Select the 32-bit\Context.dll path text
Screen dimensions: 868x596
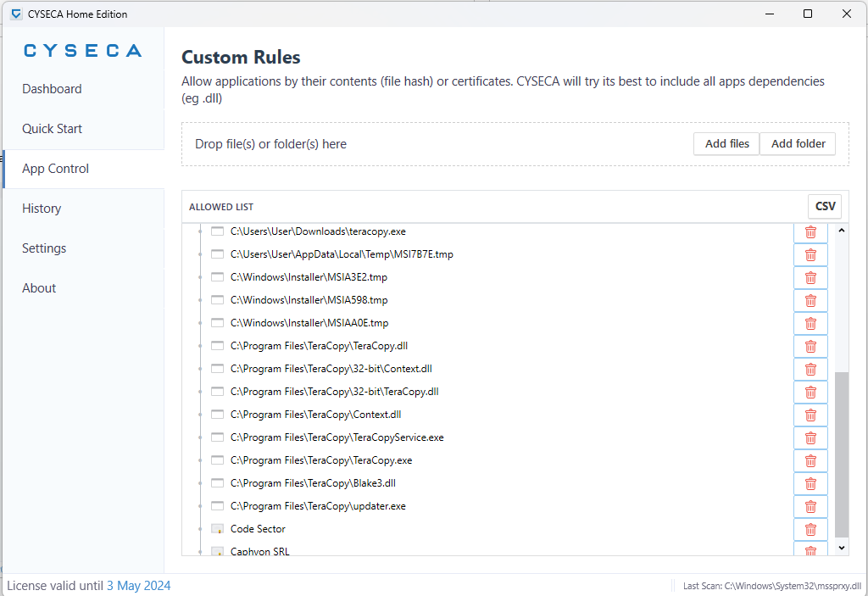tap(331, 369)
